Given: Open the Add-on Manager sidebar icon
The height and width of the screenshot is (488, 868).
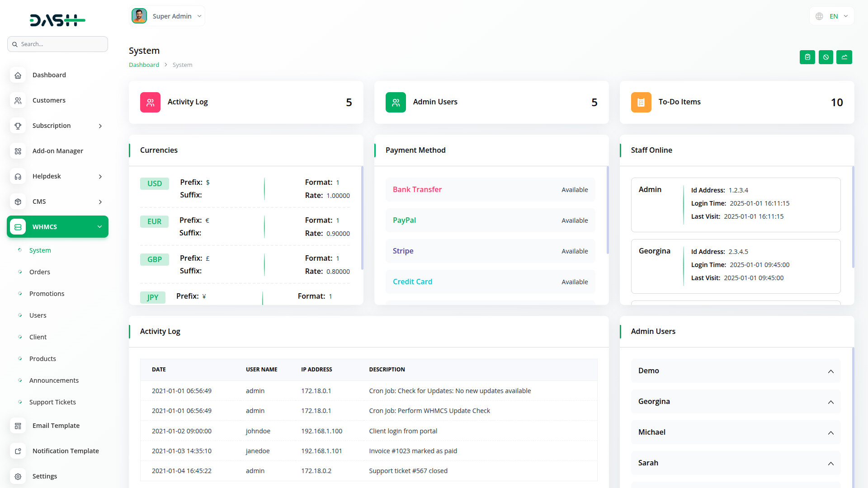Looking at the screenshot, I should pos(18,151).
